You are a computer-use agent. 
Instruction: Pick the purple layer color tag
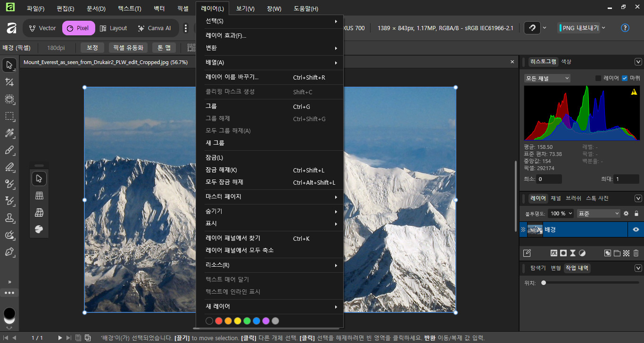[266, 321]
